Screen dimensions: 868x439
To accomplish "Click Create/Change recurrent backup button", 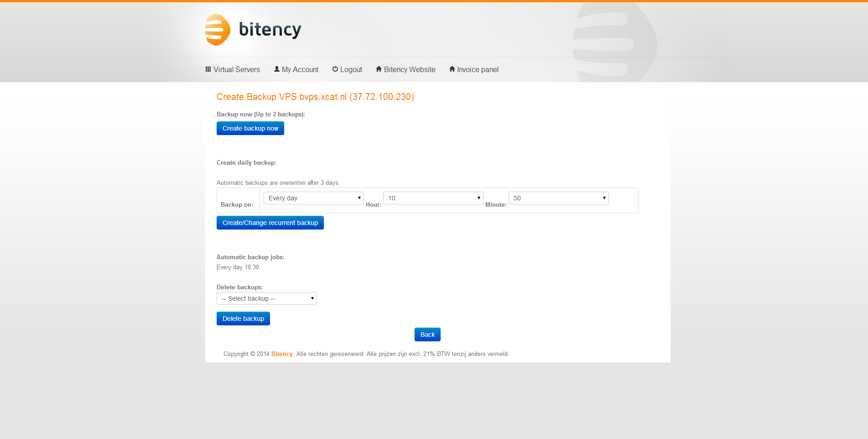I will click(270, 223).
